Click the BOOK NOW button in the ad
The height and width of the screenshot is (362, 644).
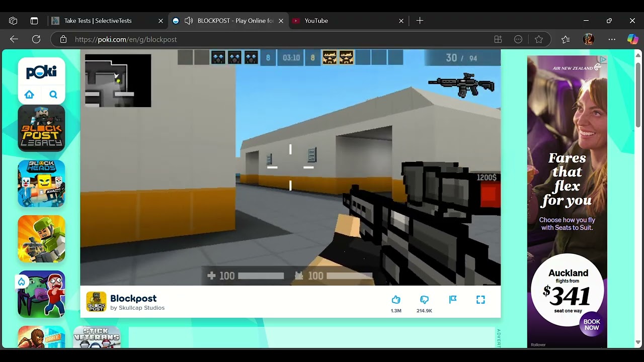592,324
